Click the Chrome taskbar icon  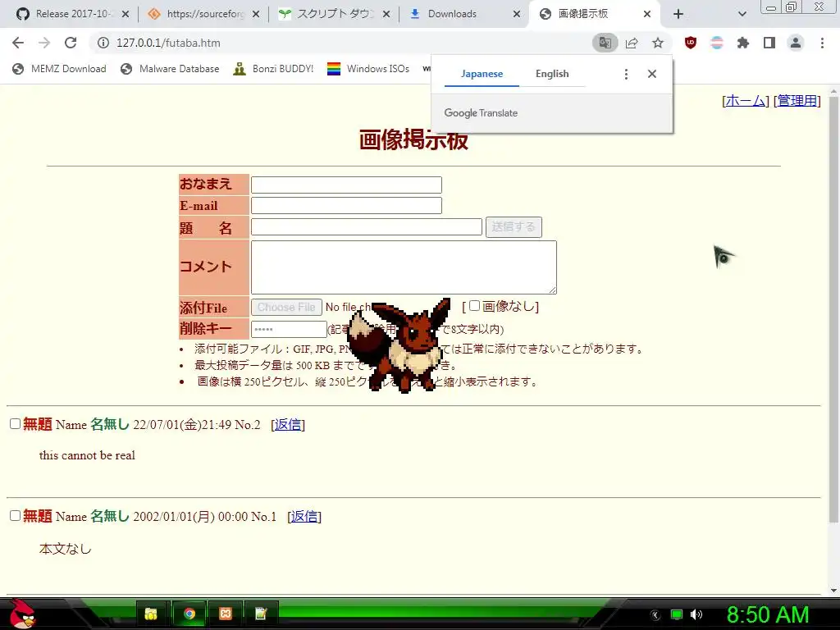pos(189,614)
